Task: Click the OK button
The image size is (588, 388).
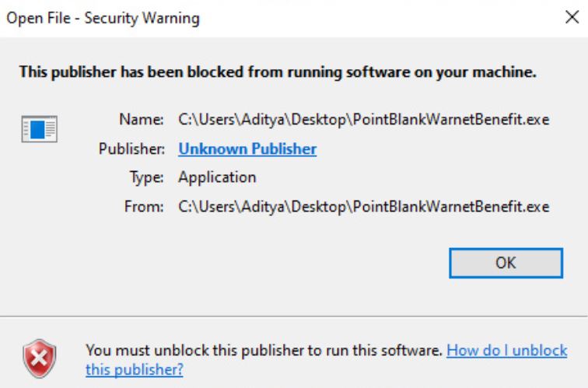Action: (506, 263)
